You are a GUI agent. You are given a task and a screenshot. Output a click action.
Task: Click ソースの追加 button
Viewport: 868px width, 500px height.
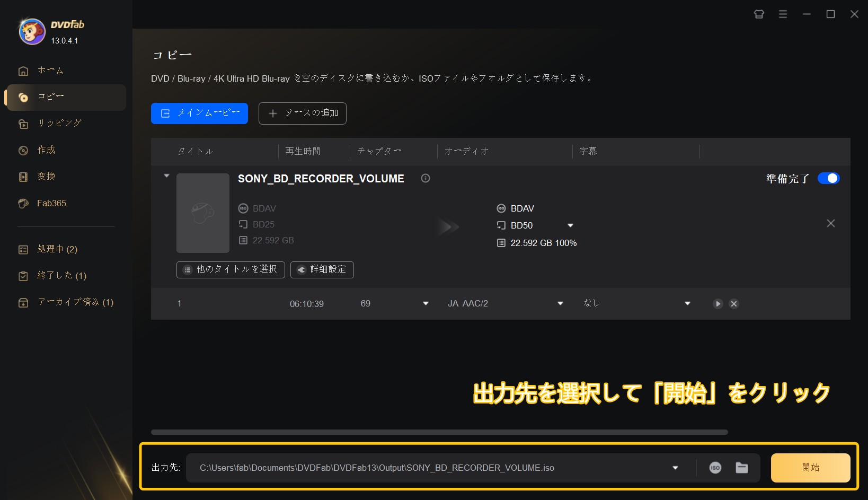[302, 113]
